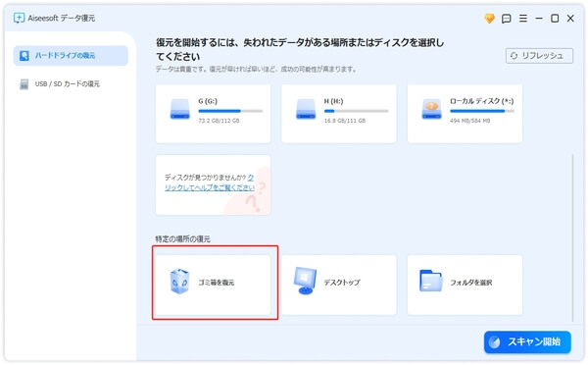
Task: Choose ゴミ箱を復元 location
Action: (213, 285)
